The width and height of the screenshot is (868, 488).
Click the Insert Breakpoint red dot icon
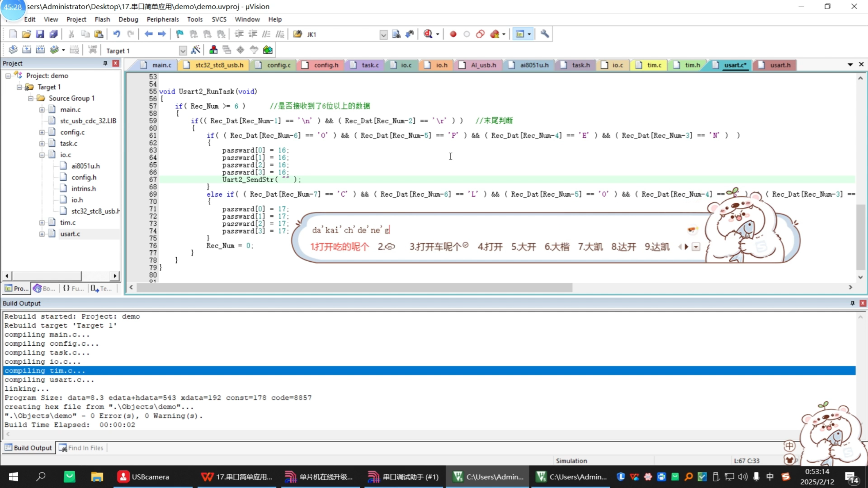[453, 34]
